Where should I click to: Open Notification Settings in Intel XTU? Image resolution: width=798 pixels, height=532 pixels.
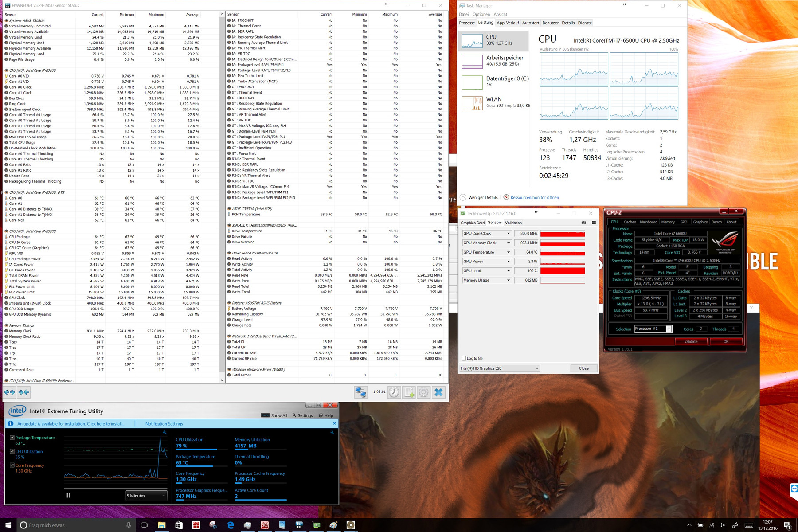(164, 424)
